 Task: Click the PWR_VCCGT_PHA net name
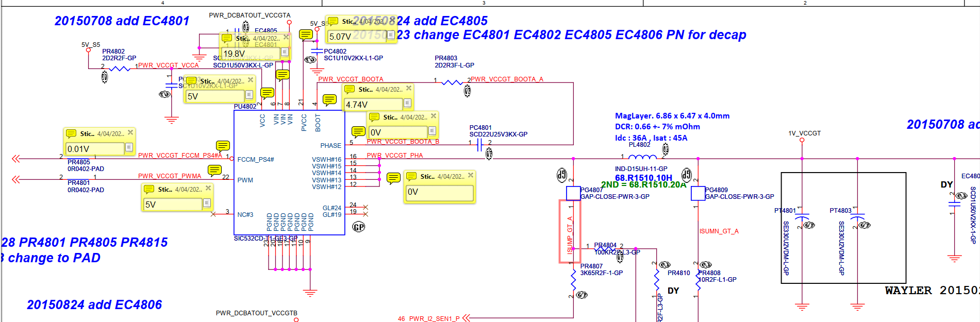tap(395, 156)
